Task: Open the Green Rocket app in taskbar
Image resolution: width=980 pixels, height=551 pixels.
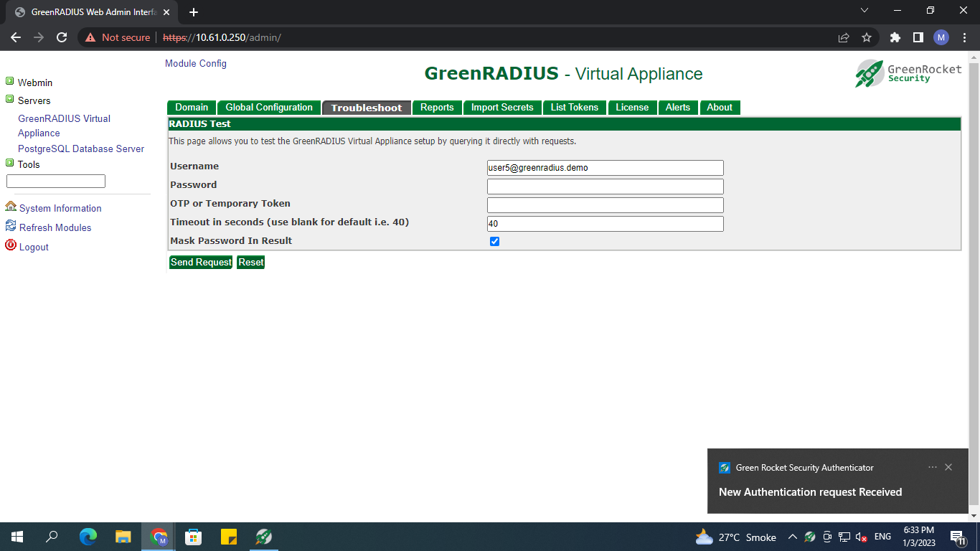Action: tap(264, 537)
